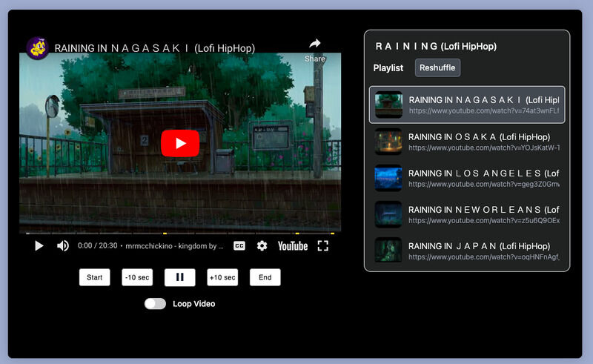The height and width of the screenshot is (364, 593).
Task: Click the 'RAINING IN OSAKA (Lofi HipHop)' playlist title
Action: point(479,137)
